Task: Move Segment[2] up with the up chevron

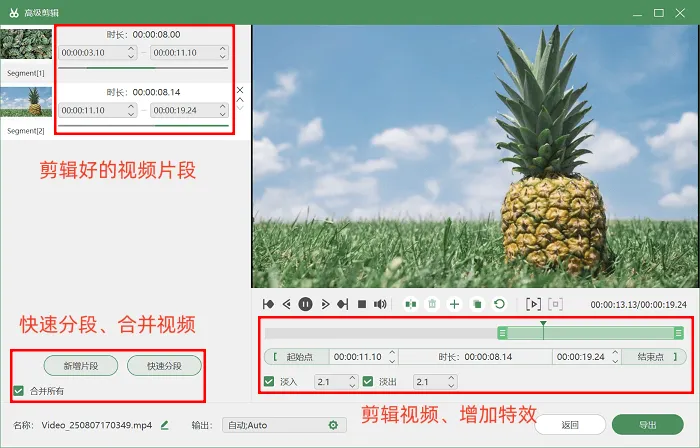Action: 240,100
